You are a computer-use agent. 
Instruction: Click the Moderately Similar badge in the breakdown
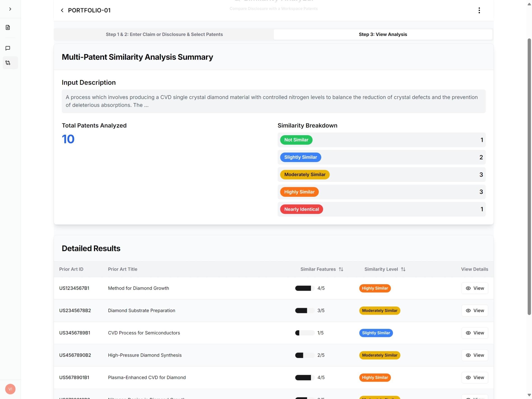pos(305,174)
